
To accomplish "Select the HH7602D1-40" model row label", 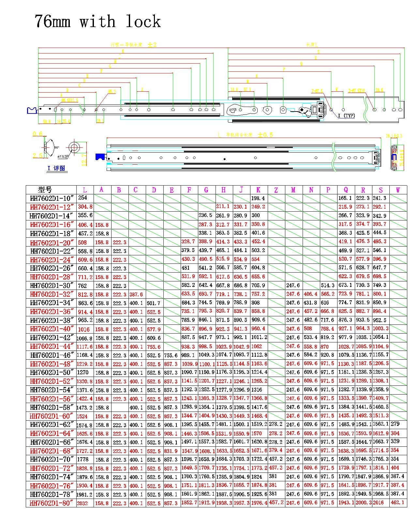I will click(x=52, y=329).
